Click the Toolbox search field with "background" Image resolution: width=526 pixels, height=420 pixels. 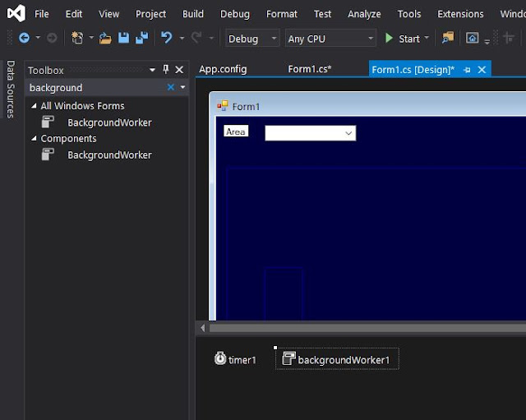[97, 88]
